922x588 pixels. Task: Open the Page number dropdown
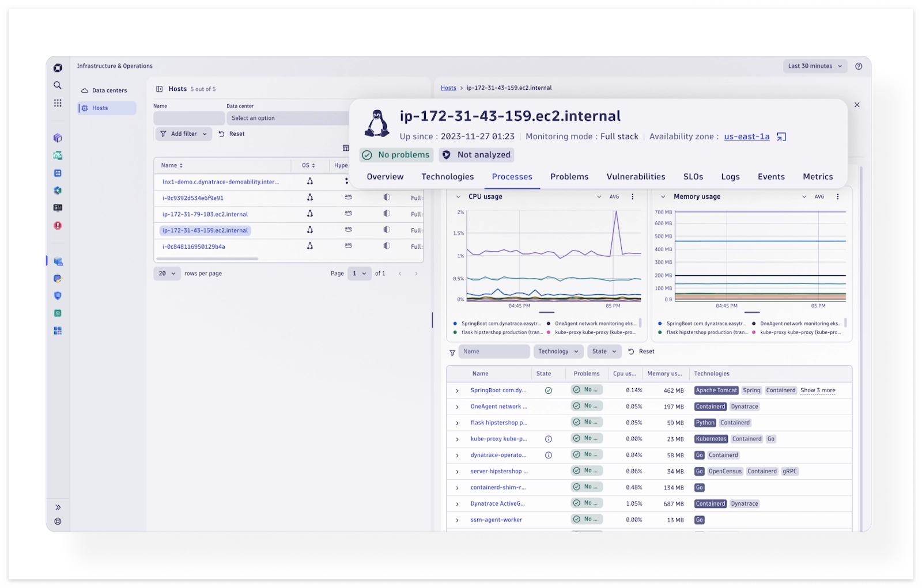(360, 274)
